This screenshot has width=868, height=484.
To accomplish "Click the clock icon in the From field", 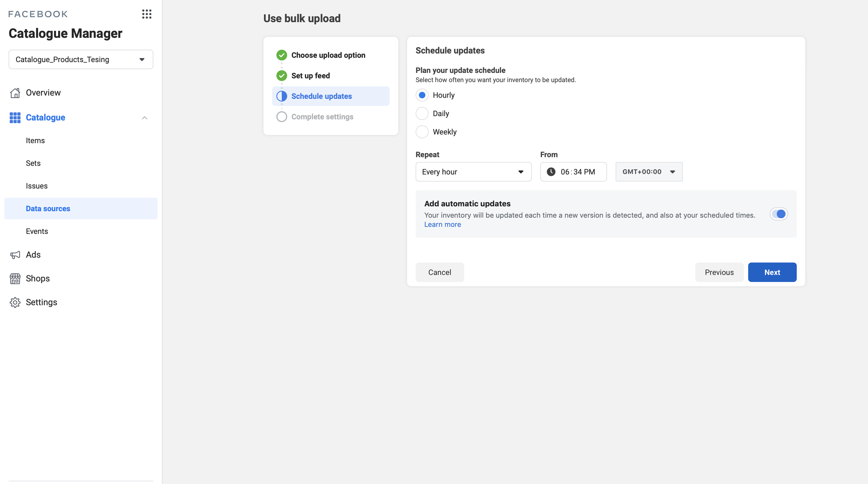I will click(551, 172).
